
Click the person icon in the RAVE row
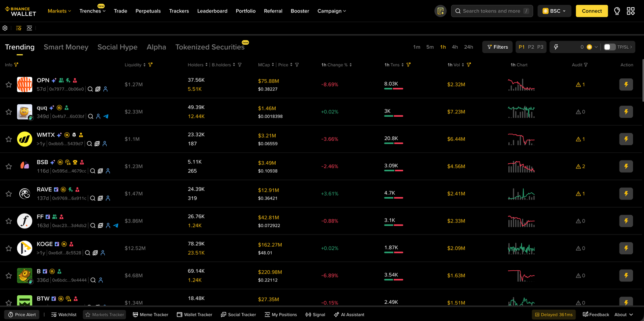pos(108,198)
